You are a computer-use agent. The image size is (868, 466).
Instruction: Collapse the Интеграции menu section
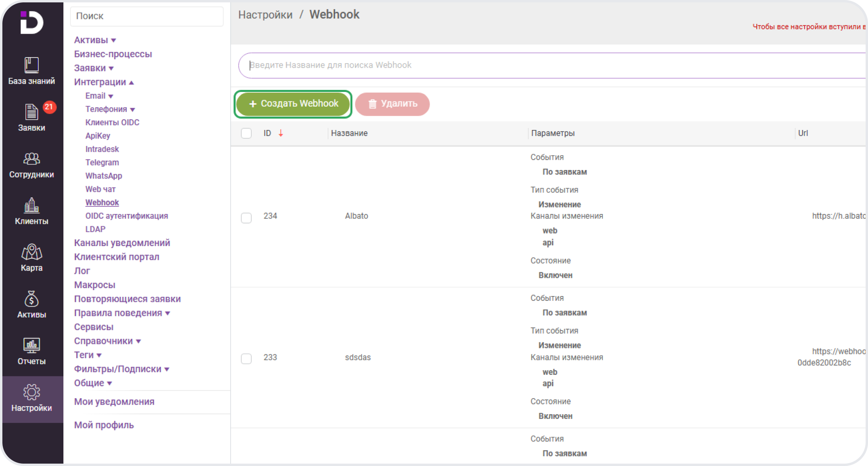click(104, 82)
